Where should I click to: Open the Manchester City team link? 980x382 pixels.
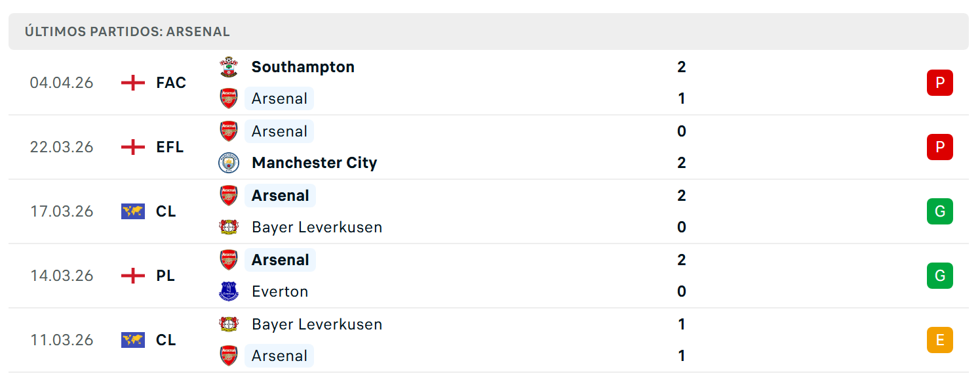314,163
